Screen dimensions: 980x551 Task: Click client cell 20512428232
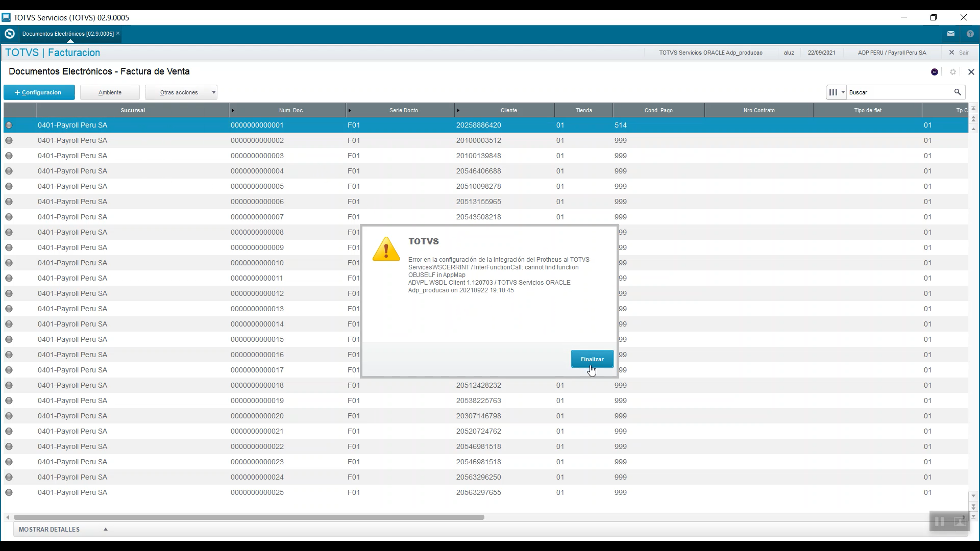click(479, 385)
